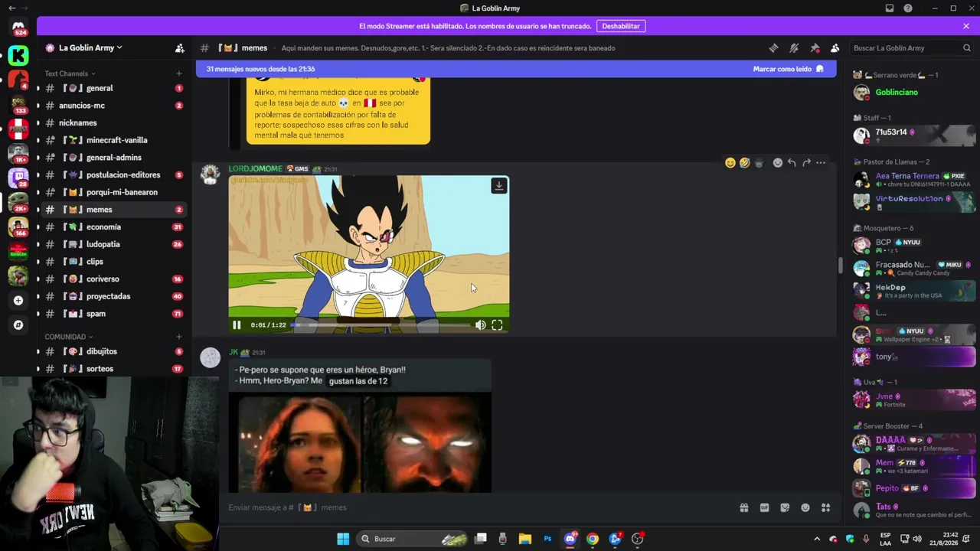Add a server with the plus icon

18,301
